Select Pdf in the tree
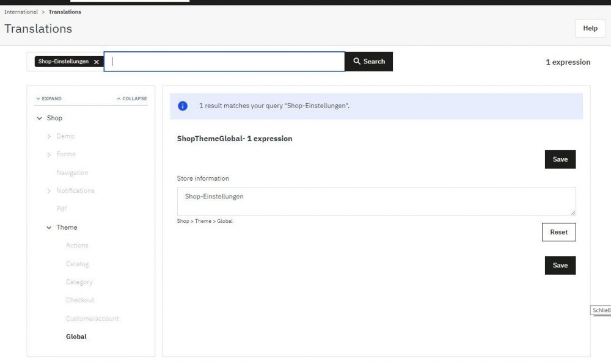 (x=62, y=209)
